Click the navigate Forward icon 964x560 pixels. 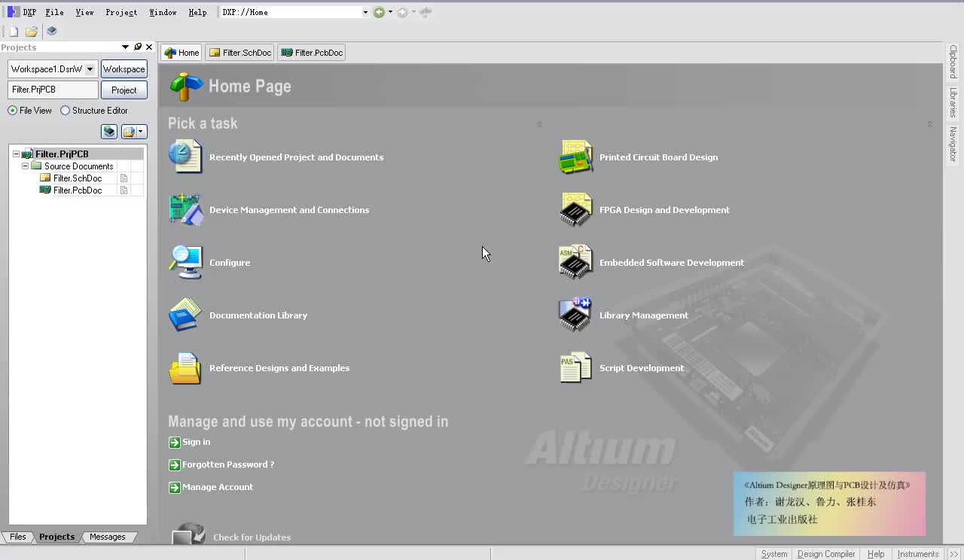[x=402, y=12]
